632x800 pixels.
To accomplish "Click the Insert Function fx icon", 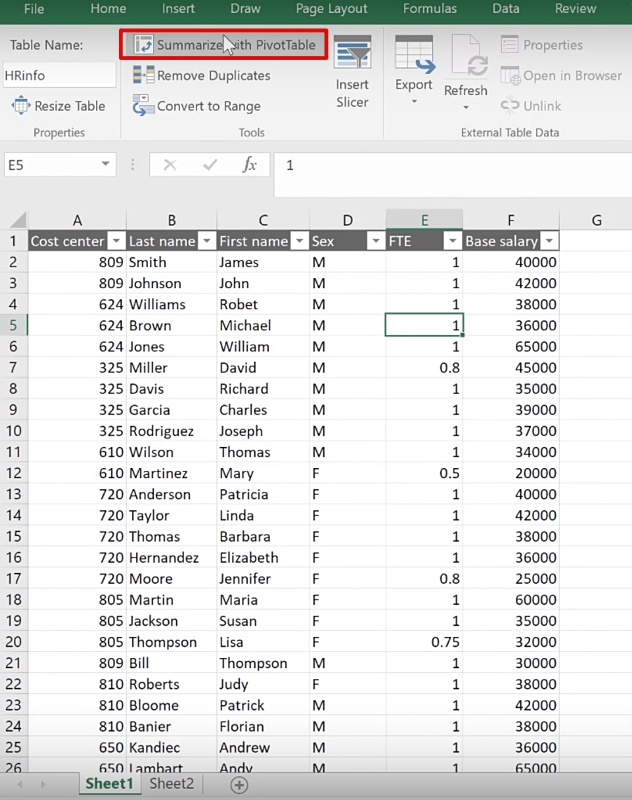I will tap(250, 165).
